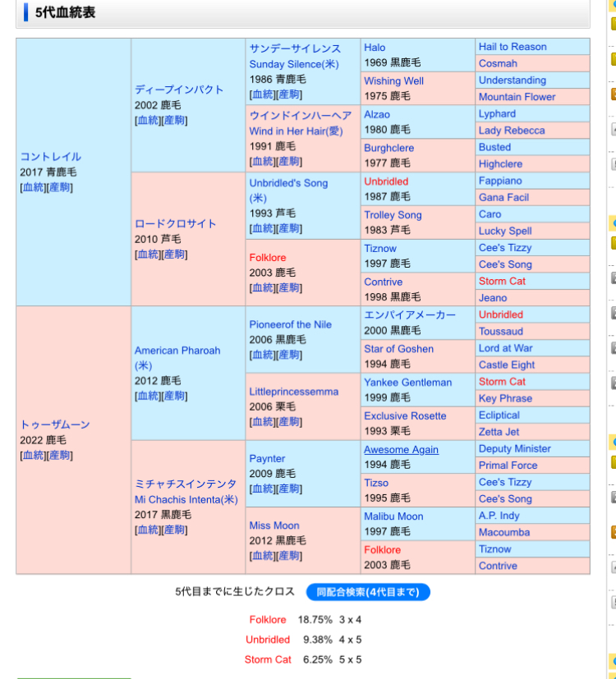Open Miss Moon horse link
This screenshot has width=616, height=679.
274,525
